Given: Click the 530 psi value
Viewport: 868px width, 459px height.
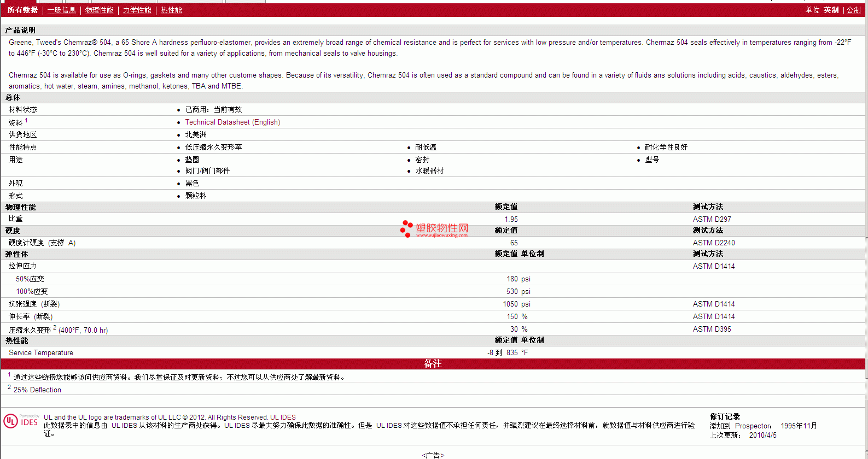Looking at the screenshot, I should [519, 291].
